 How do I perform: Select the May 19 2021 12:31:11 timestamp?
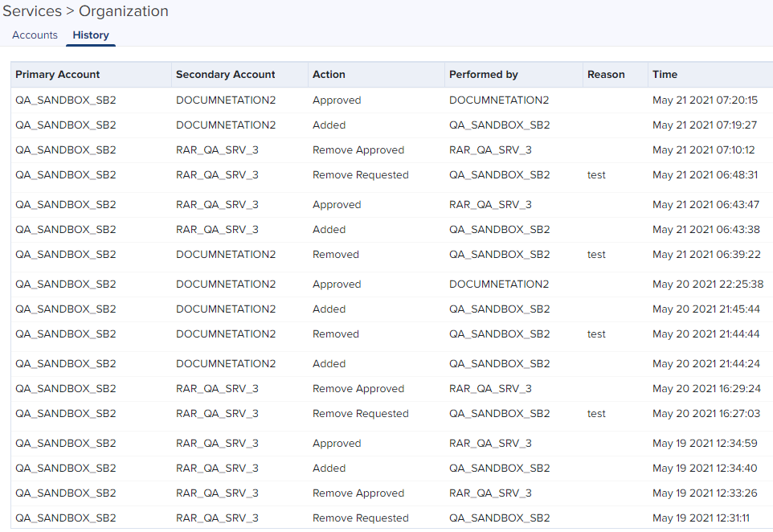tap(701, 518)
